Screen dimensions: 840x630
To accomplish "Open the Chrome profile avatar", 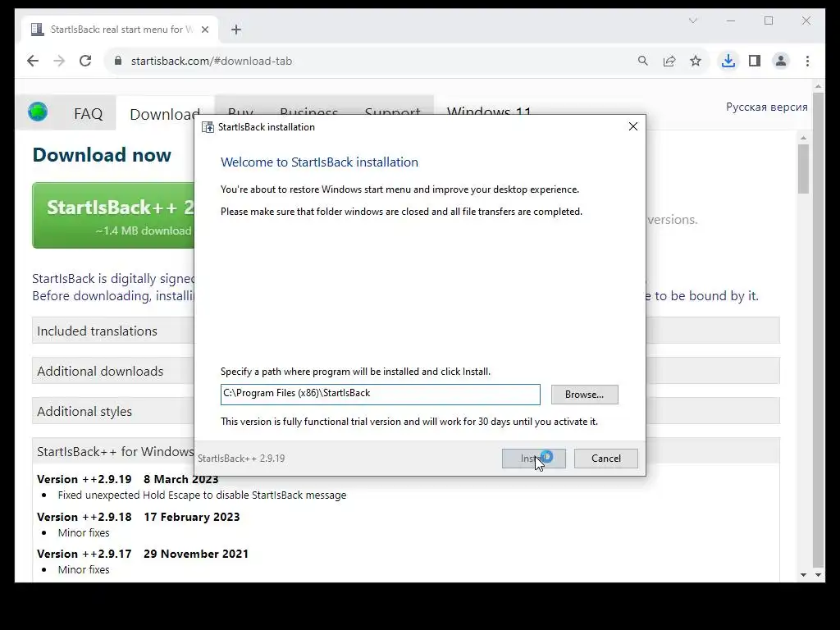I will point(781,61).
